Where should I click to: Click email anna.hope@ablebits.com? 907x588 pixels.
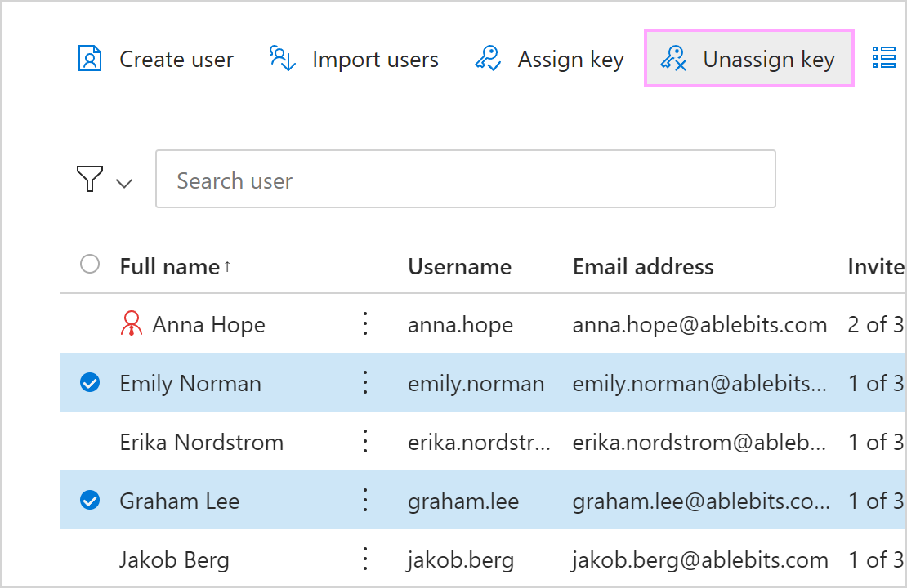tap(699, 325)
